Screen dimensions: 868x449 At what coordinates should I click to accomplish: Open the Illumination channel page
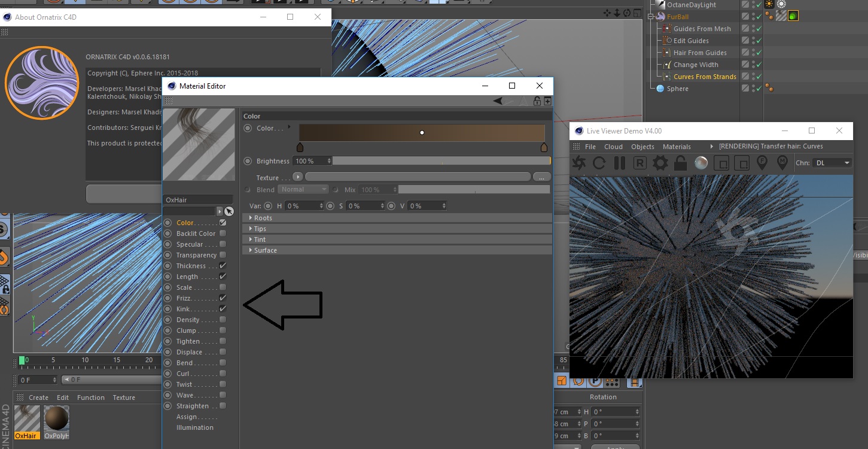[x=194, y=427]
